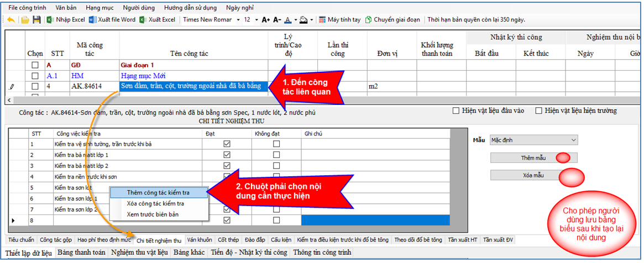
Task: Tick Chọn checkbox for row AK.84614
Action: coord(35,87)
